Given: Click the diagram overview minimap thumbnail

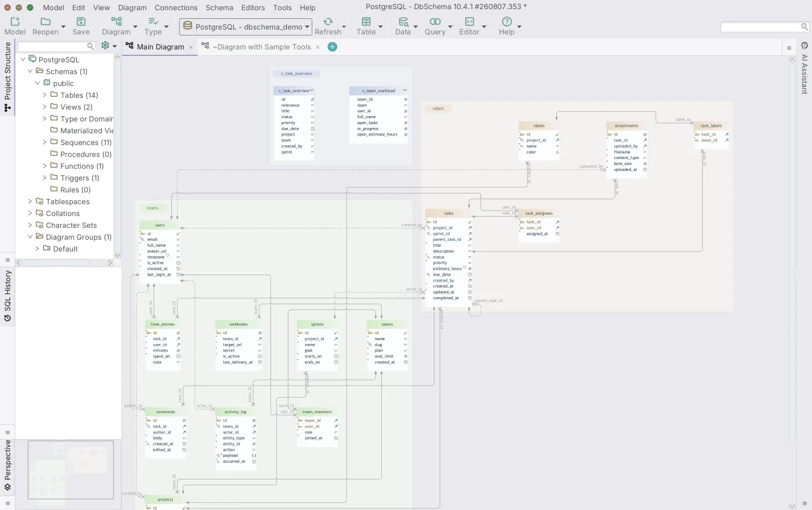Looking at the screenshot, I should (71, 470).
